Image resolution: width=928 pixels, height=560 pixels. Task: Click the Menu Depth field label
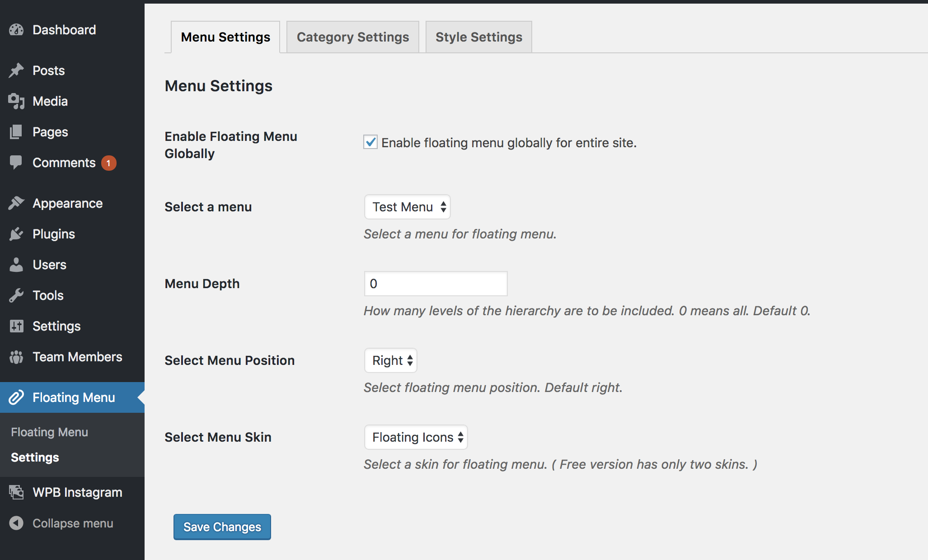[x=202, y=284]
